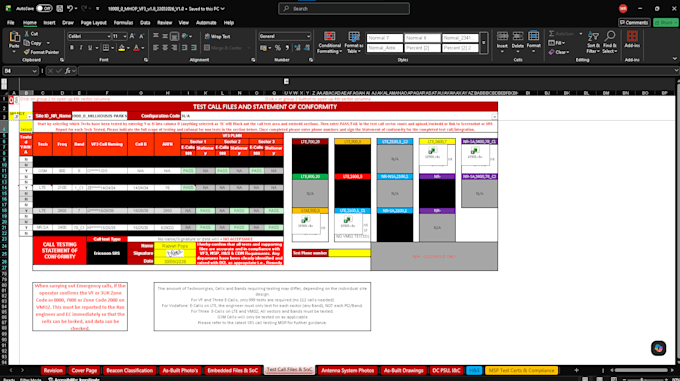Click the Insert Function fx icon

pos(68,71)
